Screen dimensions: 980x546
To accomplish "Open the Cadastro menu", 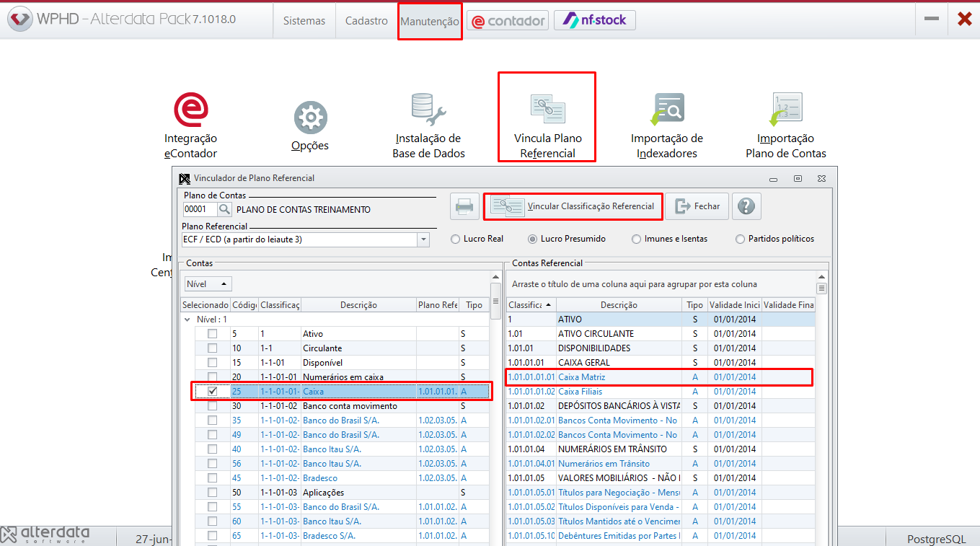I will 366,21.
